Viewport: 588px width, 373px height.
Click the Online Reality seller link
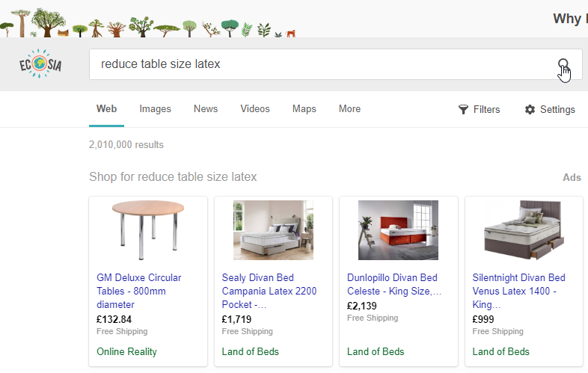click(126, 351)
